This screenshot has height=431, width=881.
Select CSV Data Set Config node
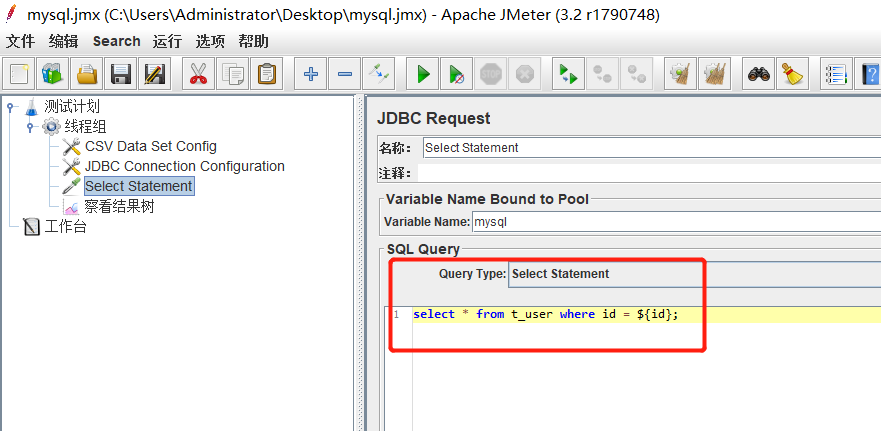point(151,147)
